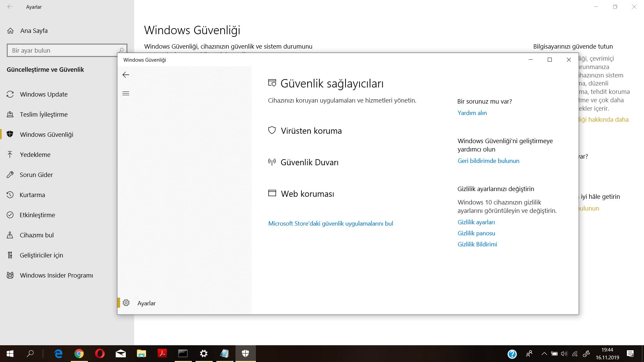Viewport: 644px width, 362px height.
Task: Maximize the Windows Güvenliği window
Action: (x=550, y=60)
